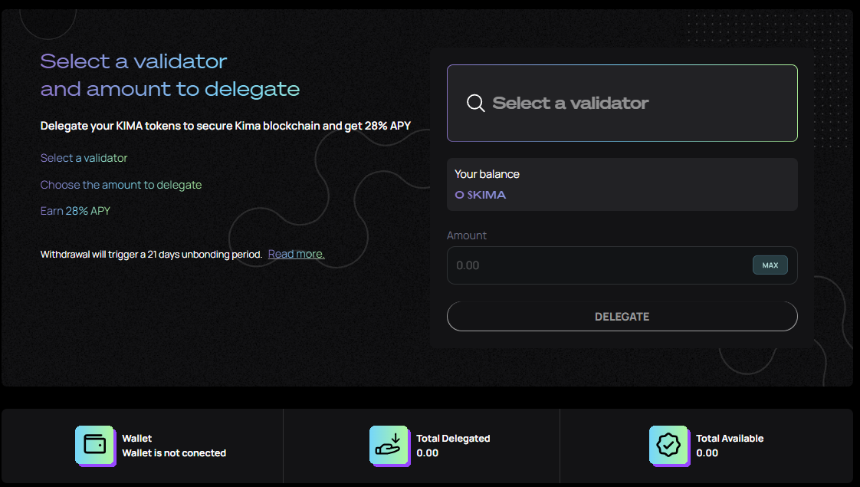The height and width of the screenshot is (487, 860).
Task: Click the 0 $KIMA balance text
Action: (x=480, y=195)
